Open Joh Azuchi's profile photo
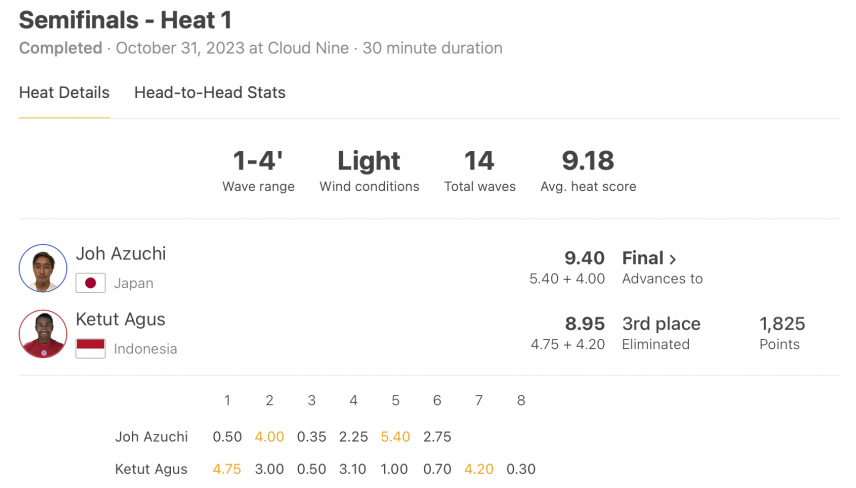The height and width of the screenshot is (488, 856). coord(43,268)
